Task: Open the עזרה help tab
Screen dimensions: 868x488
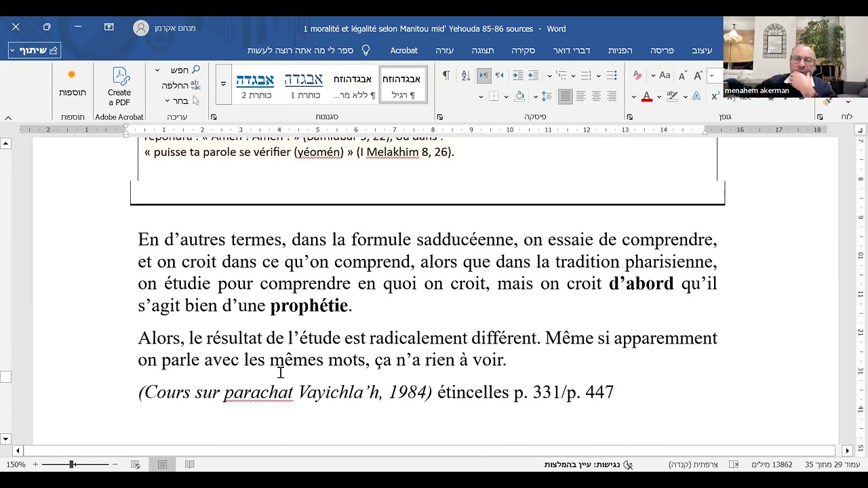Action: coord(445,50)
